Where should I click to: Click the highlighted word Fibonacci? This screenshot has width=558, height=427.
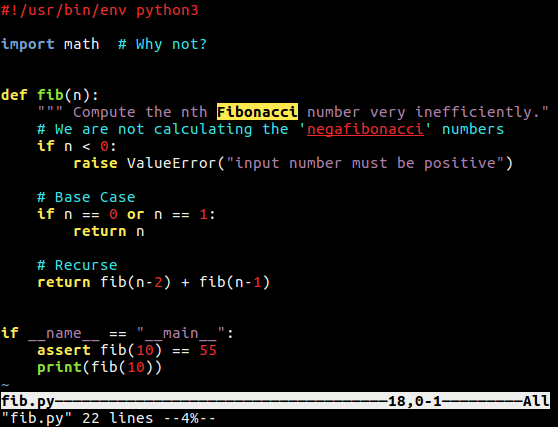click(x=257, y=112)
